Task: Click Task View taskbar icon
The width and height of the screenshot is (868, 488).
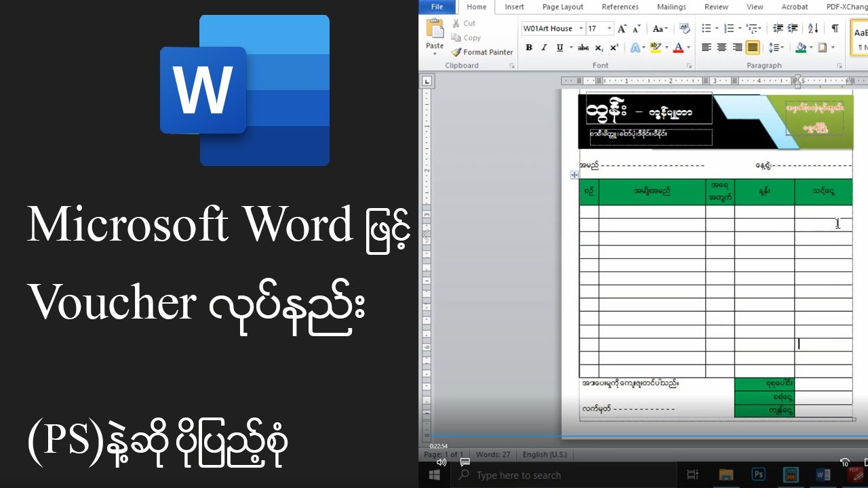Action: click(693, 475)
